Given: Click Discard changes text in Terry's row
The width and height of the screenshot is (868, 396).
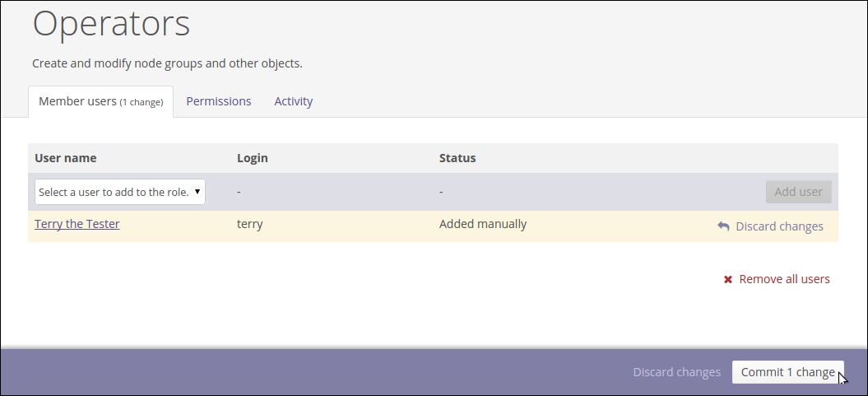Looking at the screenshot, I should coord(778,226).
